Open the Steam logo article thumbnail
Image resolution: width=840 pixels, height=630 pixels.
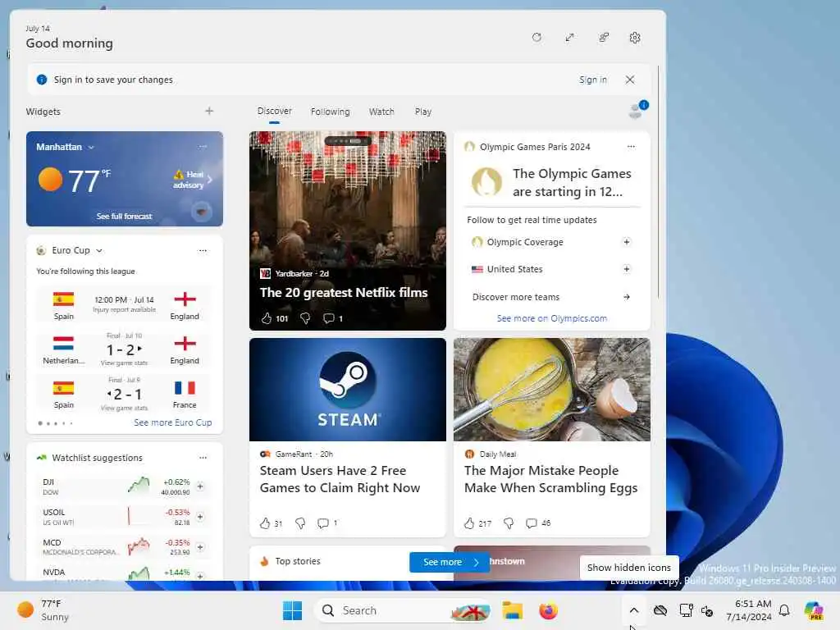[348, 390]
